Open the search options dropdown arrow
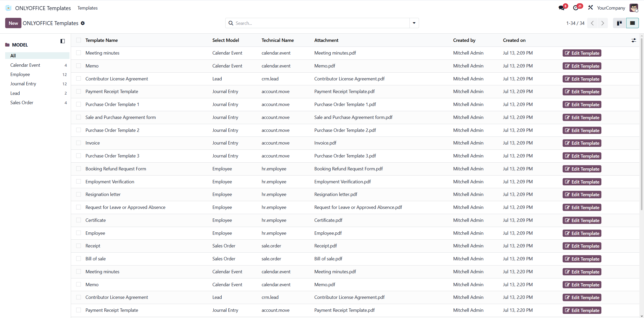This screenshot has height=318, width=644. pos(414,23)
